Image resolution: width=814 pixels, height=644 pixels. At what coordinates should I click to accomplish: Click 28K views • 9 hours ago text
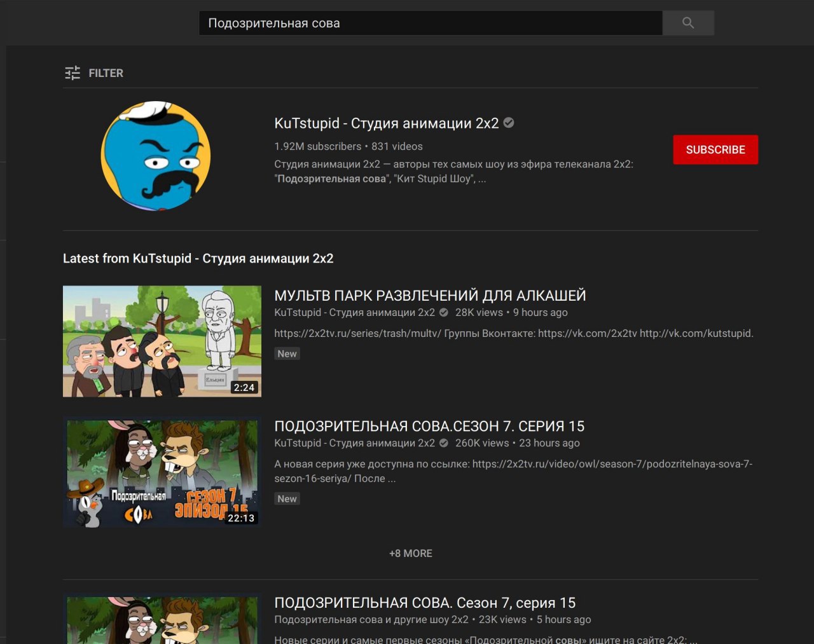[x=511, y=312]
